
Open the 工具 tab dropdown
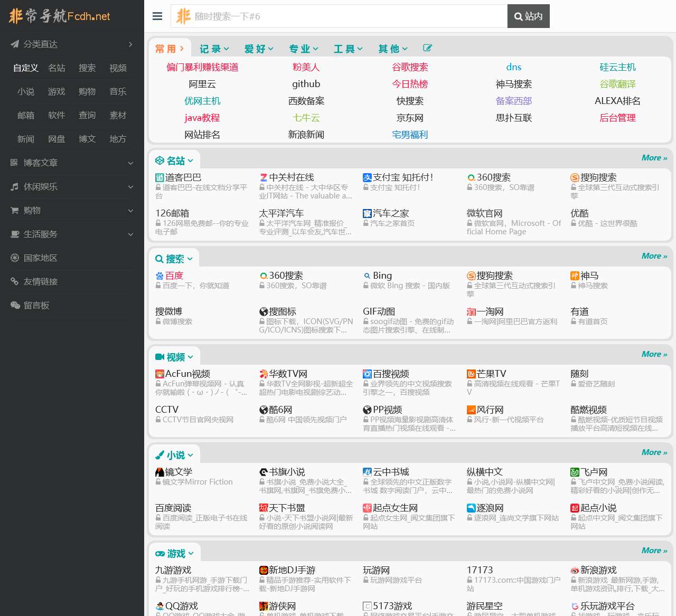[348, 49]
